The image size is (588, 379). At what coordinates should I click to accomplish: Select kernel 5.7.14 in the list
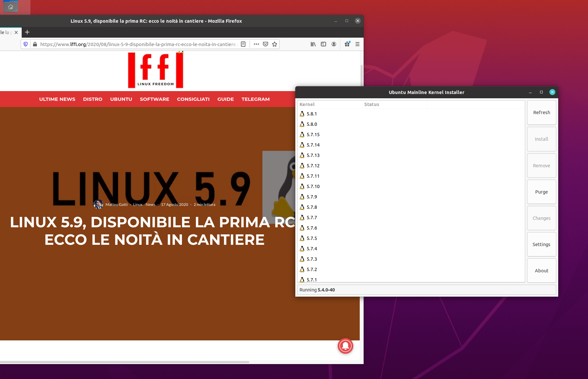pyautogui.click(x=411, y=145)
